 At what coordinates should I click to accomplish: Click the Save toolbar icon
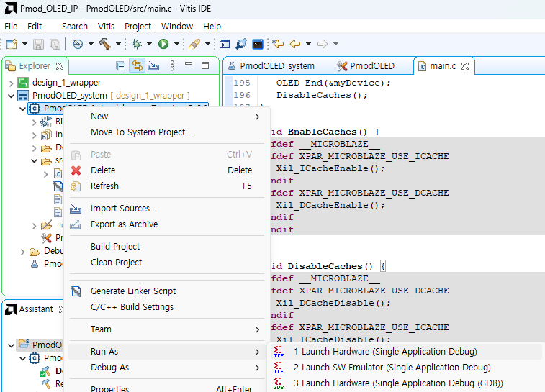38,44
